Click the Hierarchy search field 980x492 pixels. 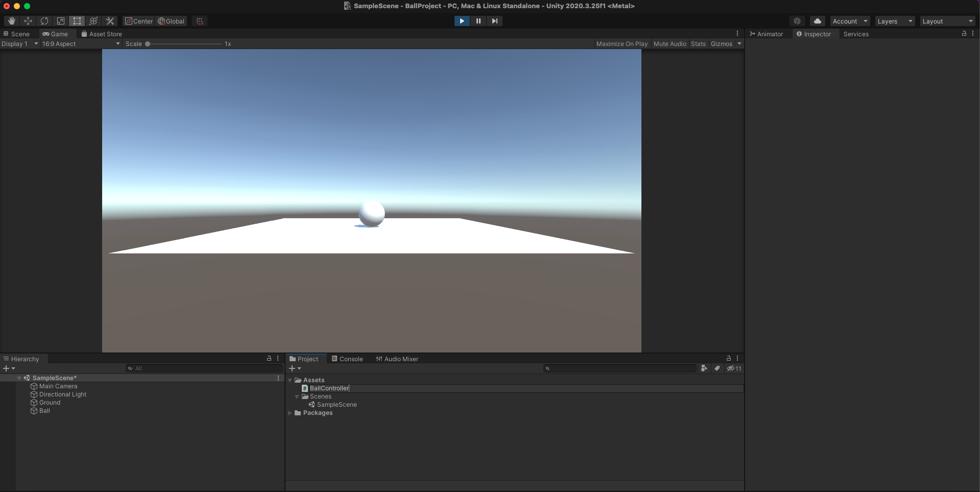(204, 368)
